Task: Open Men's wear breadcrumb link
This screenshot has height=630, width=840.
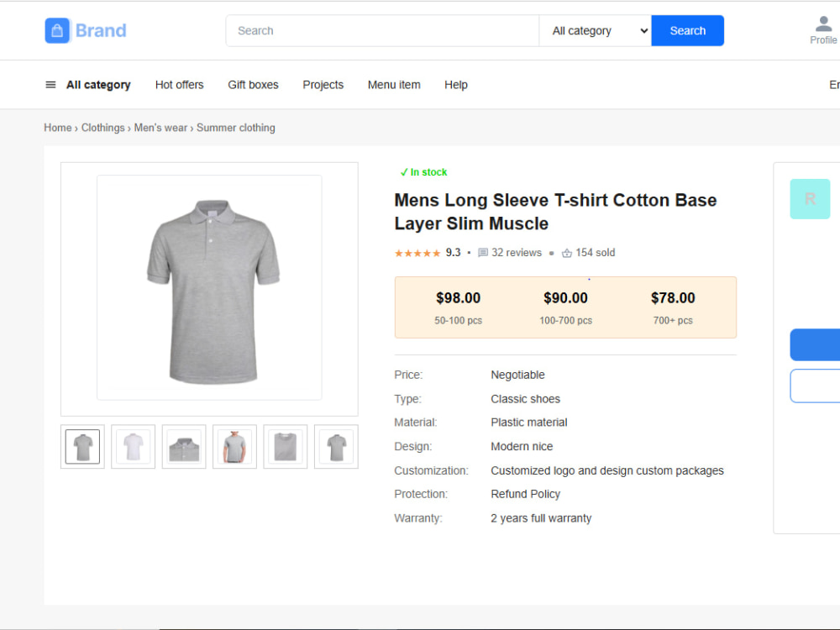Action: [x=160, y=128]
